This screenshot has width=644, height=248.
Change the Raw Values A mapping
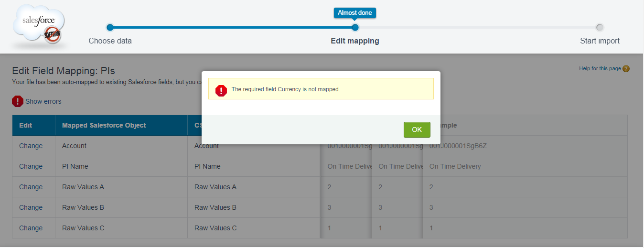[31, 187]
